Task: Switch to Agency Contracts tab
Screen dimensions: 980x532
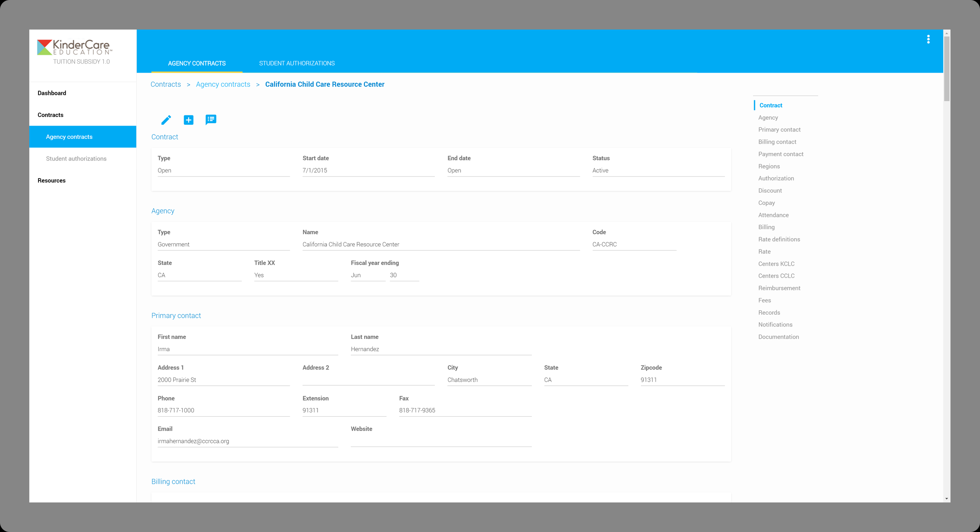Action: coord(197,63)
